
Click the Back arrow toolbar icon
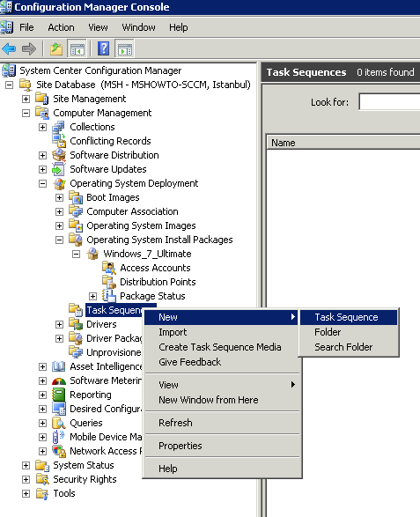point(9,48)
